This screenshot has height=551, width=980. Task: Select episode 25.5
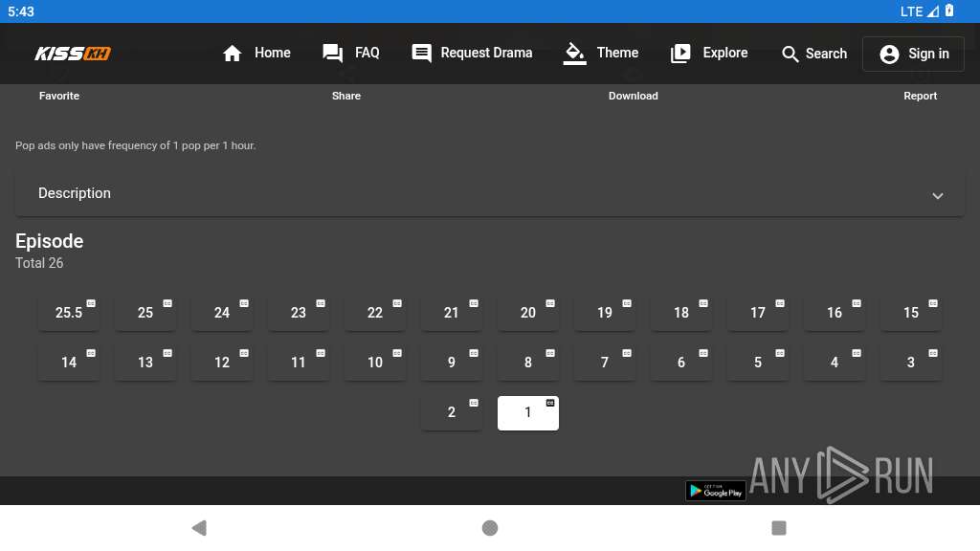pyautogui.click(x=69, y=313)
